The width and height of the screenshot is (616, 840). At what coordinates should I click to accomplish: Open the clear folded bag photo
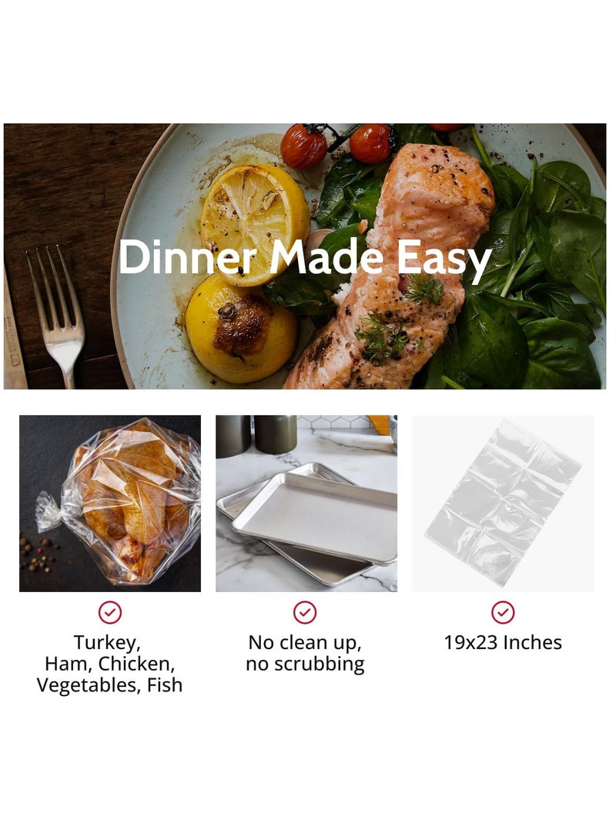(503, 503)
